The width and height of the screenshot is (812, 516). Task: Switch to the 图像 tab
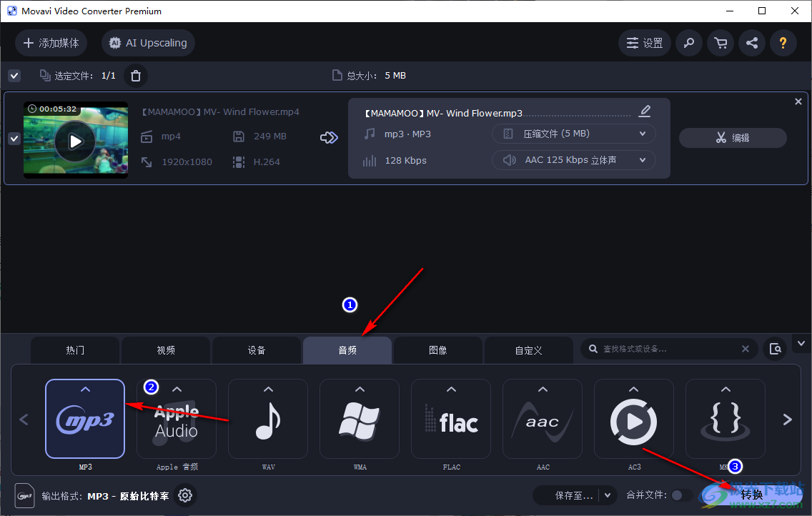coord(438,350)
